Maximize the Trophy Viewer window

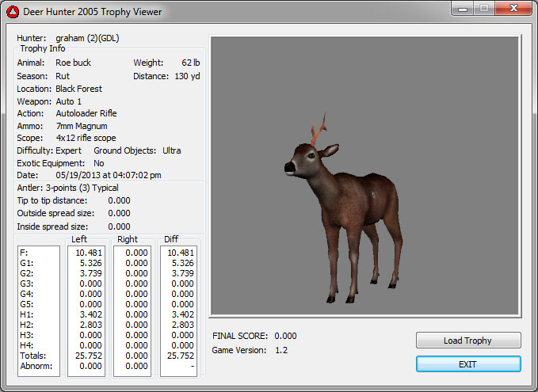484,9
